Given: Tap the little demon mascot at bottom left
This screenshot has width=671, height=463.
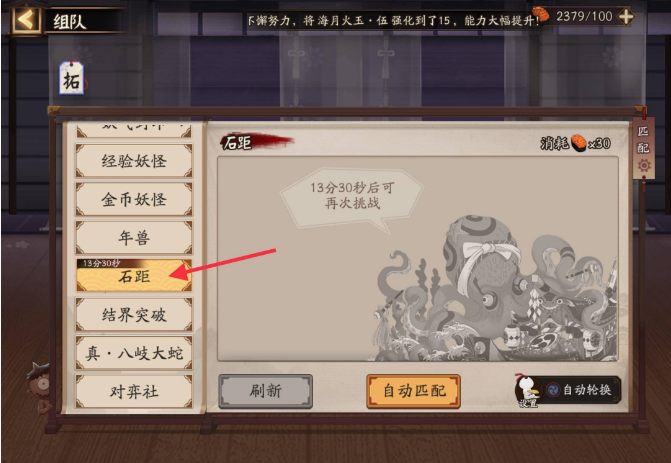Looking at the screenshot, I should click(39, 387).
